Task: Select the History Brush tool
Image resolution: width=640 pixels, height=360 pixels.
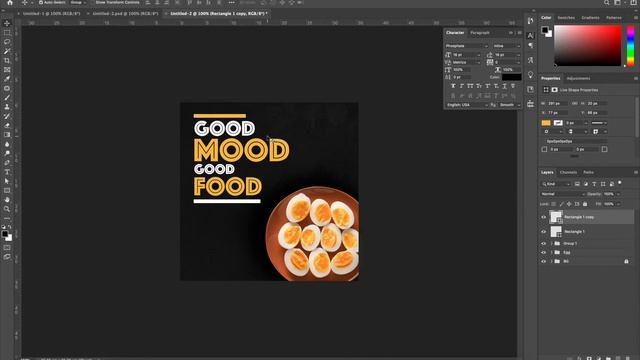Action: coord(7,116)
